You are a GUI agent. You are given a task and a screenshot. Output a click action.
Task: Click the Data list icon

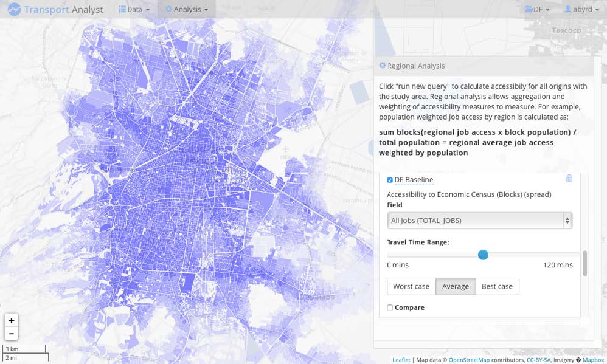point(122,9)
